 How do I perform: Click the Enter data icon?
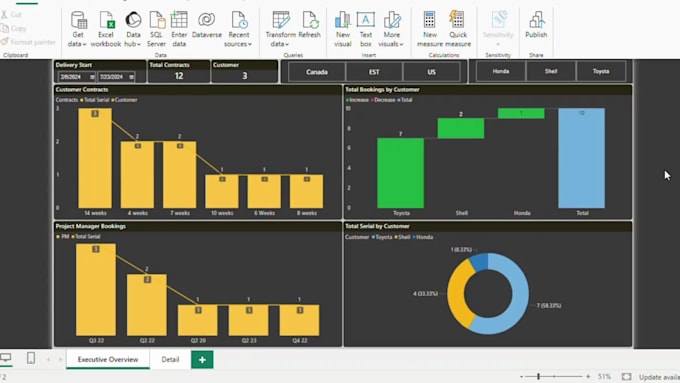(x=179, y=20)
